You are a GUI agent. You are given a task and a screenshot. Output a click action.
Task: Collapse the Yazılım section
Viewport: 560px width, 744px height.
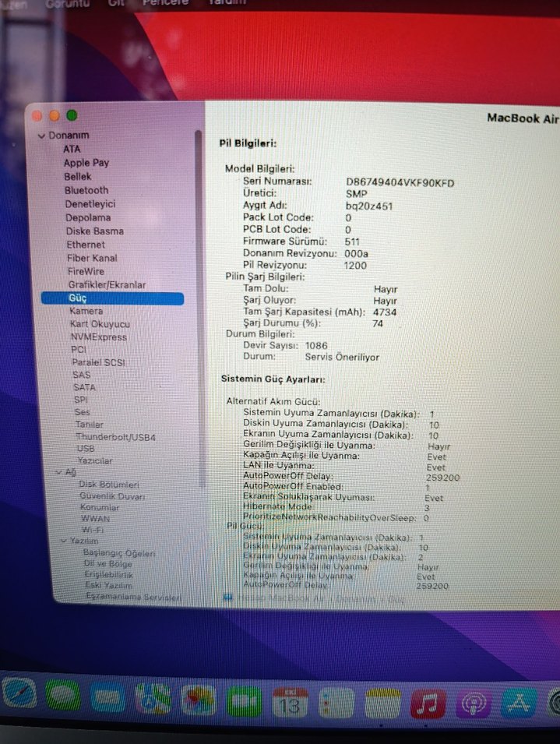[x=64, y=541]
